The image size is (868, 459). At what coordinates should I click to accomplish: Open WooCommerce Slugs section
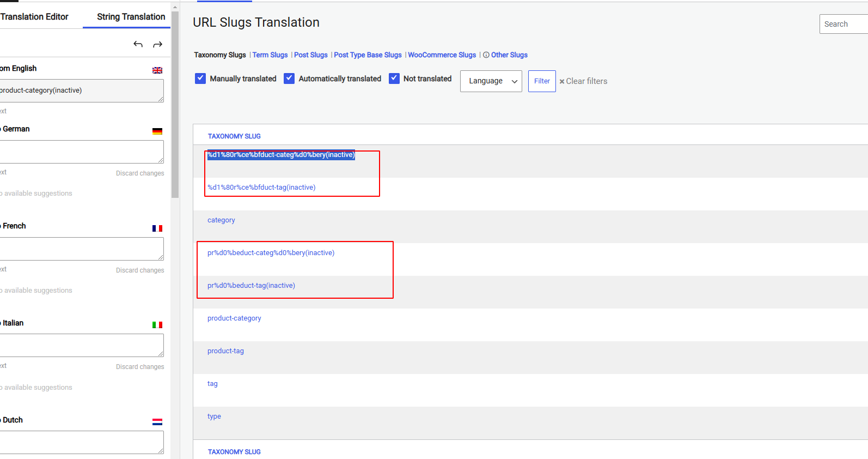click(442, 55)
